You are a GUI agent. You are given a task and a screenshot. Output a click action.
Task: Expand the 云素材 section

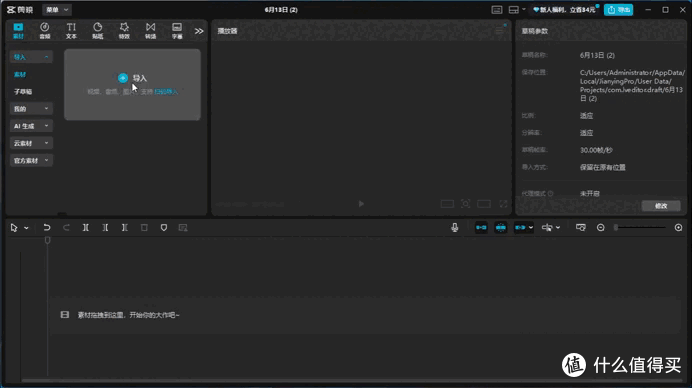[x=31, y=143]
